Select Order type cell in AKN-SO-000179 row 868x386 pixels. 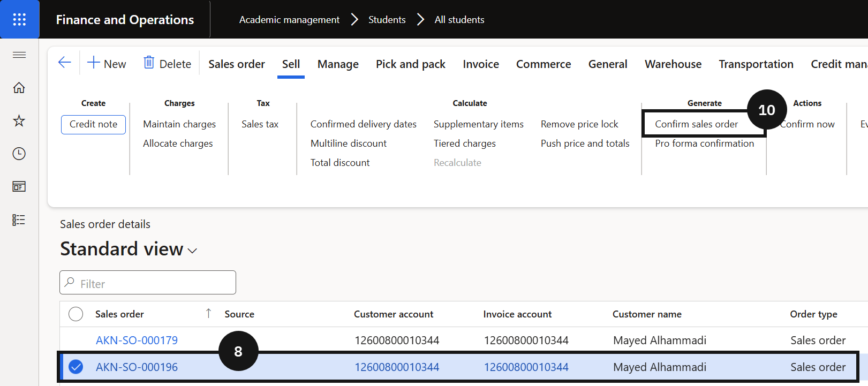coord(818,340)
